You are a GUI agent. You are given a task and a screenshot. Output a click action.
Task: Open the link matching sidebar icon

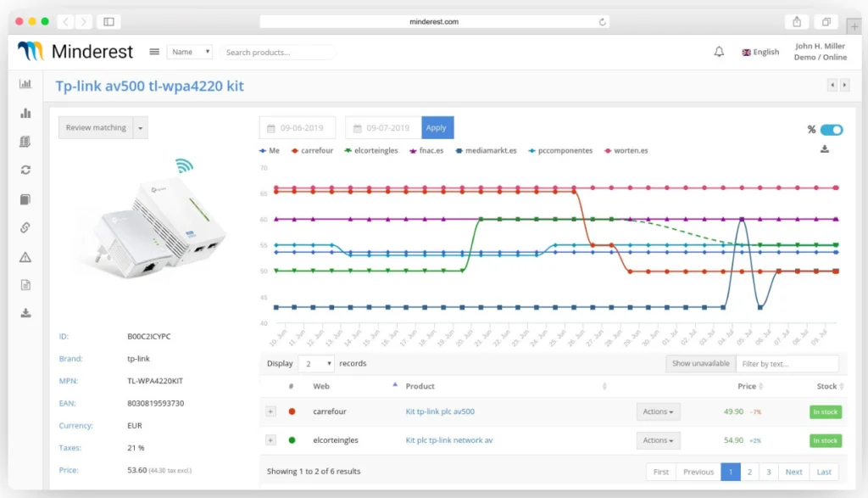25,227
